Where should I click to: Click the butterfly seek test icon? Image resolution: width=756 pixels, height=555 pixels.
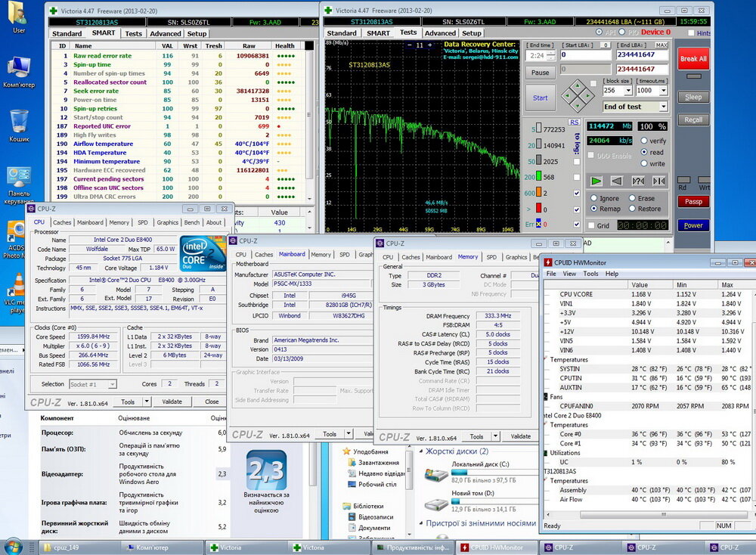(658, 181)
